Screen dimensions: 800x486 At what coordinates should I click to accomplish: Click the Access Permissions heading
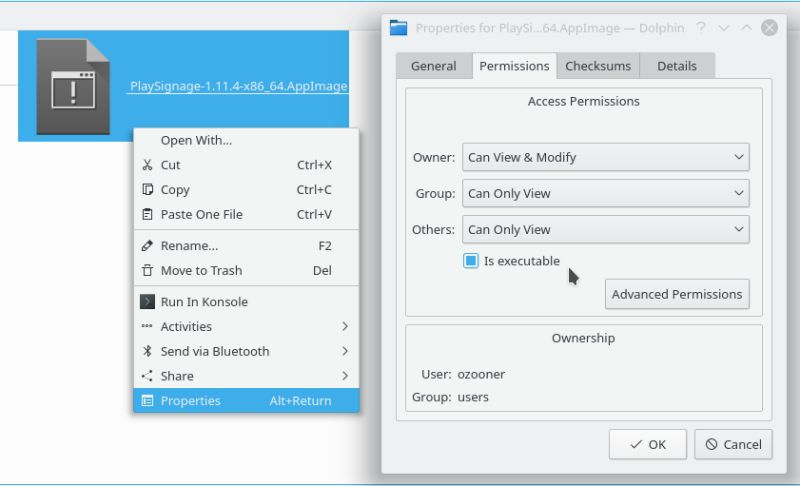(x=584, y=101)
